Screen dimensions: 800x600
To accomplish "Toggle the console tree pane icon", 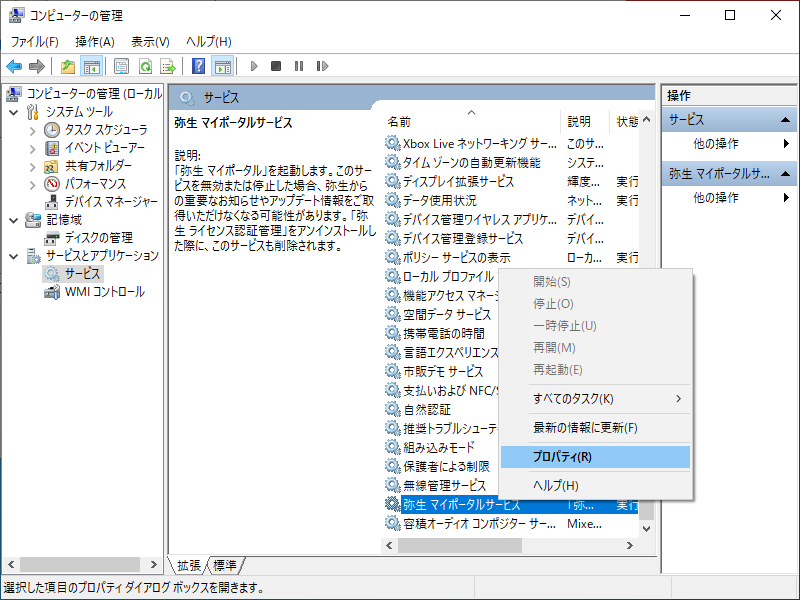I will 92,66.
